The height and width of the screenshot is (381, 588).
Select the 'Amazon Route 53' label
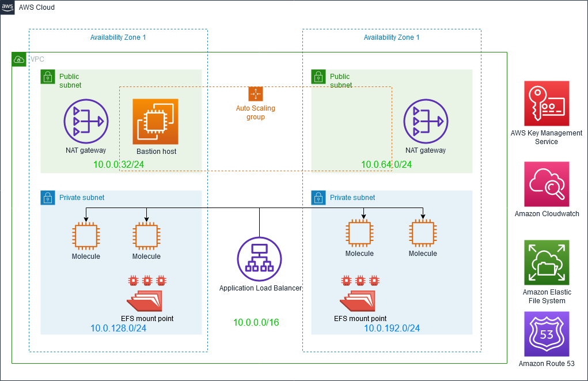[x=547, y=363]
